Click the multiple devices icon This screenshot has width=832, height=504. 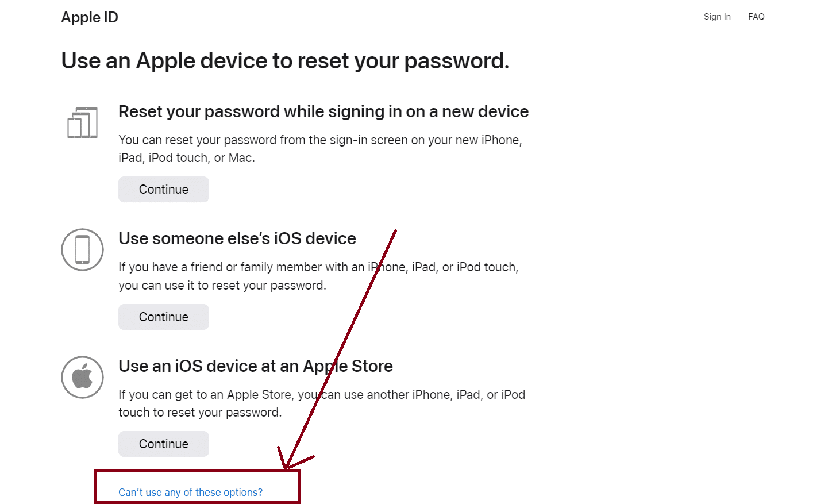click(x=83, y=123)
